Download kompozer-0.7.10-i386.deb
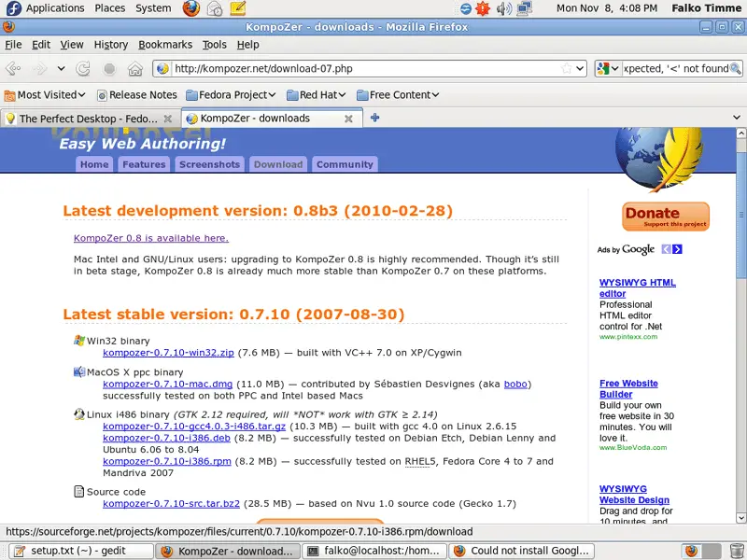This screenshot has width=747, height=560. point(166,438)
